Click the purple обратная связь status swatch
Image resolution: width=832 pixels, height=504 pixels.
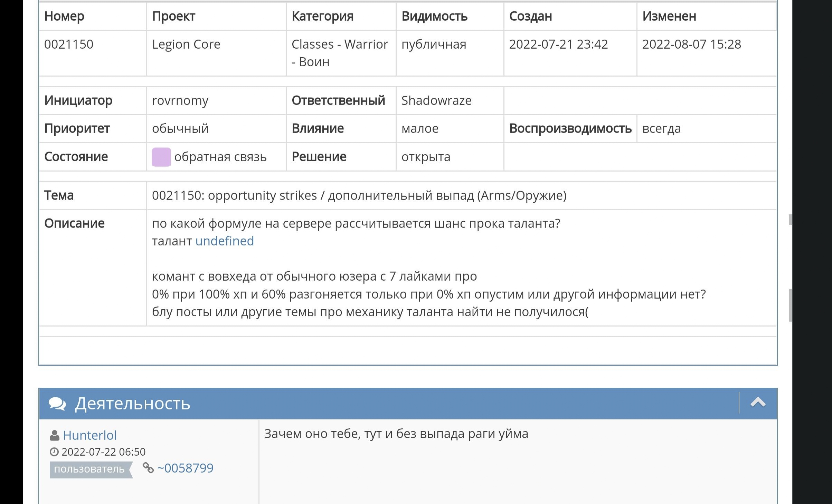click(161, 157)
